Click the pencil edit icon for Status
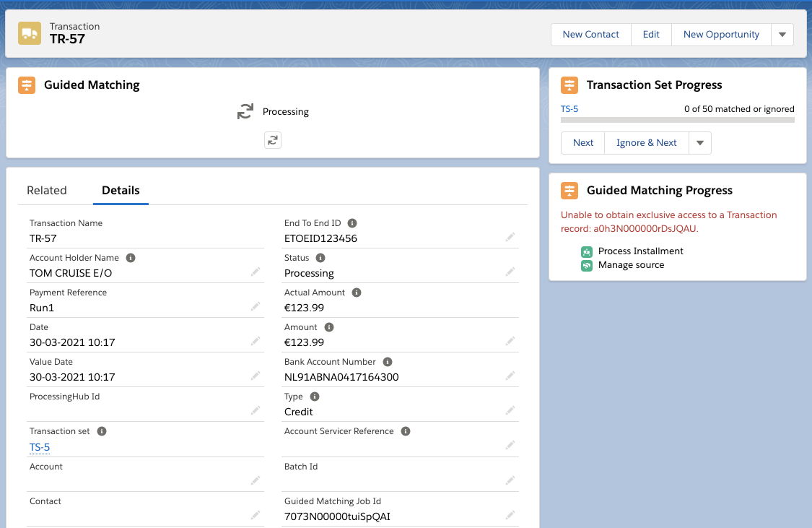 (510, 272)
